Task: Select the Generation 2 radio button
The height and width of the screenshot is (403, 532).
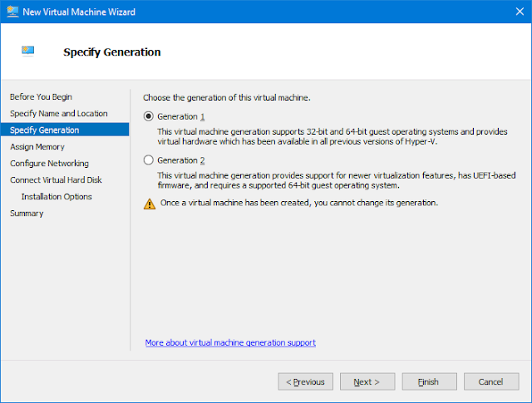Action: tap(148, 160)
